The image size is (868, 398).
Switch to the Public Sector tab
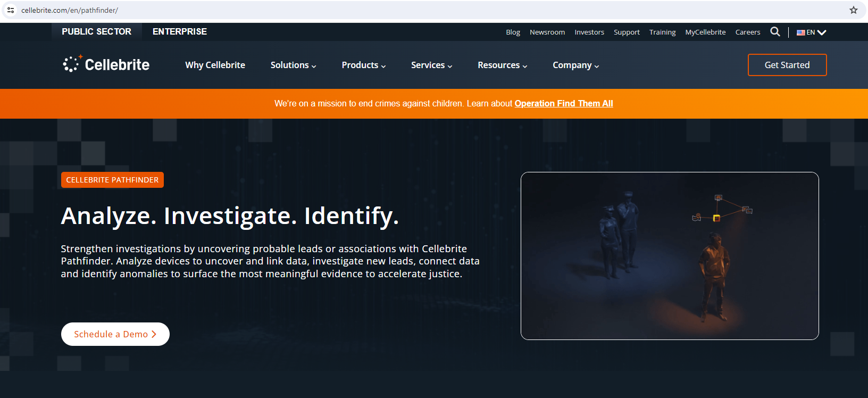point(97,31)
